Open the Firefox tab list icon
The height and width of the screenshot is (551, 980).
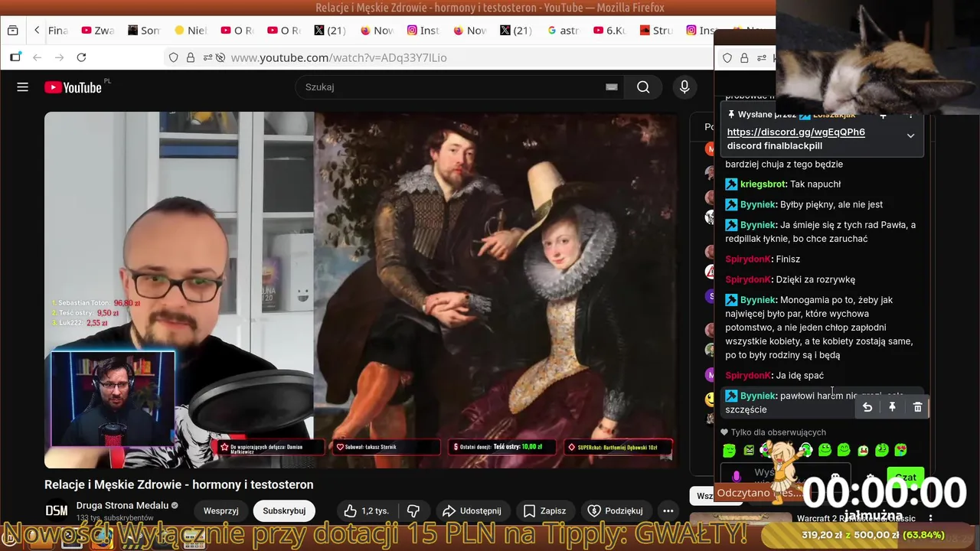point(12,31)
